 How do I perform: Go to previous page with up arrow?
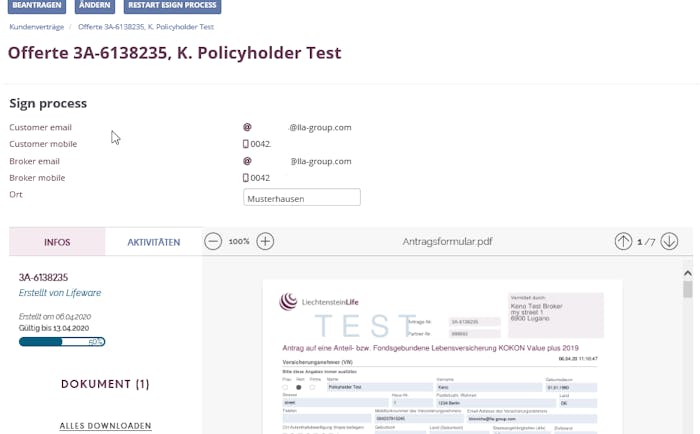tap(623, 242)
